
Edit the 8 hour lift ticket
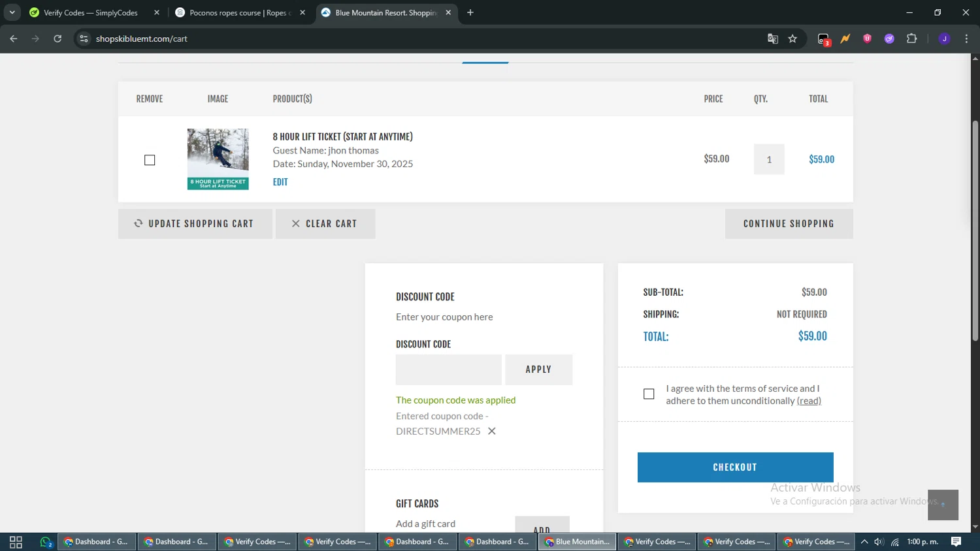[x=280, y=182]
